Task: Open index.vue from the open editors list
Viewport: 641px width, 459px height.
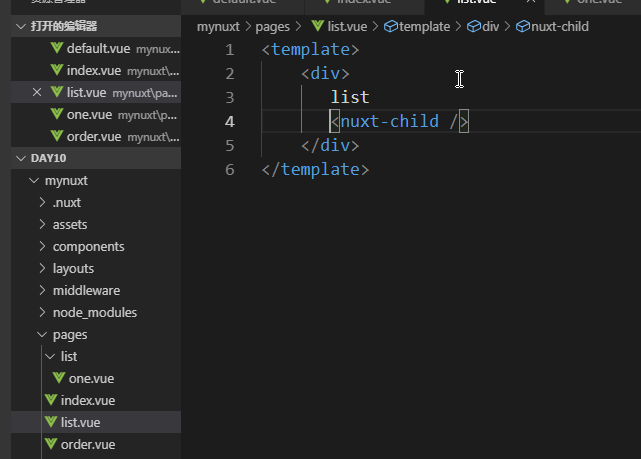Action: [94, 71]
